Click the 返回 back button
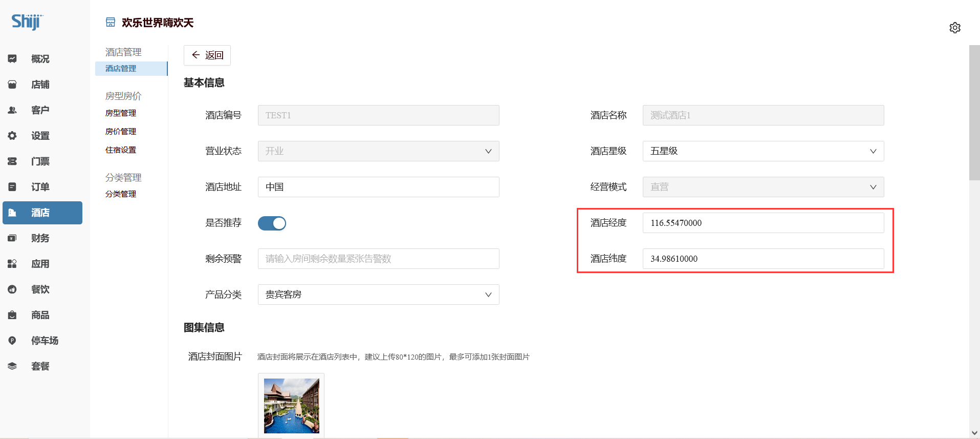The image size is (980, 439). (x=207, y=55)
